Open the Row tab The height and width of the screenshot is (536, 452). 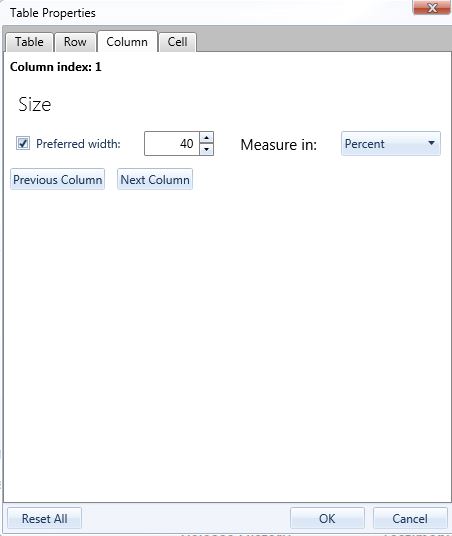point(75,42)
